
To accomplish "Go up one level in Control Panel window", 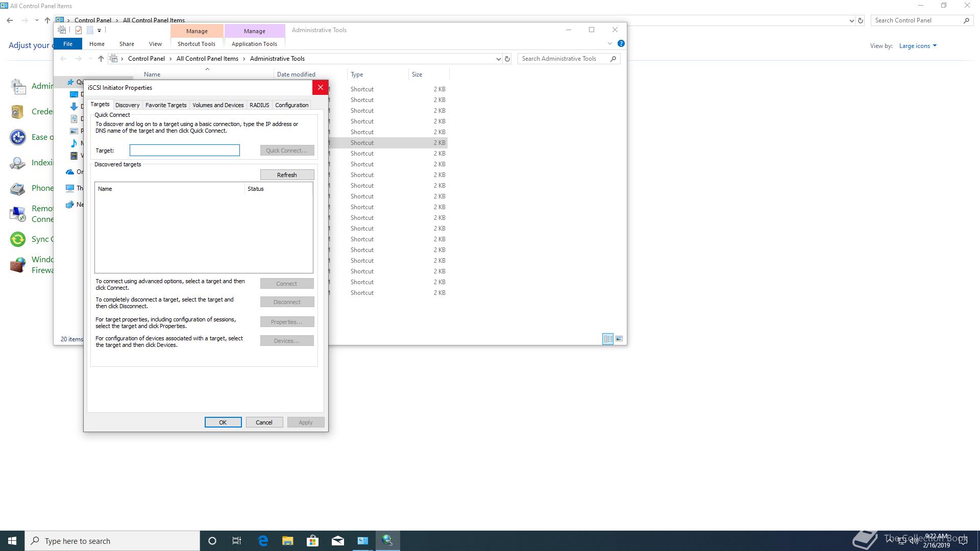I will pos(47,20).
